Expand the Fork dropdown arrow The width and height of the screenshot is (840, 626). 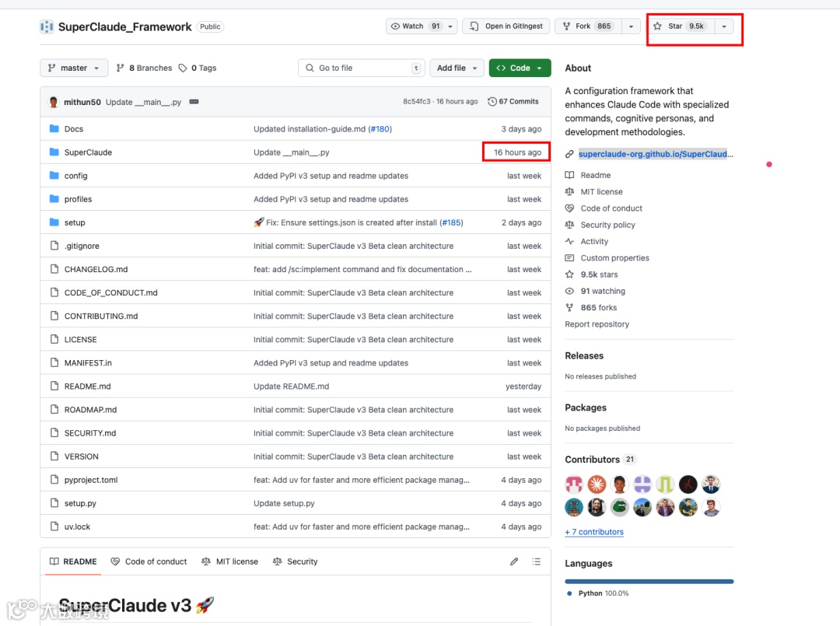point(631,26)
